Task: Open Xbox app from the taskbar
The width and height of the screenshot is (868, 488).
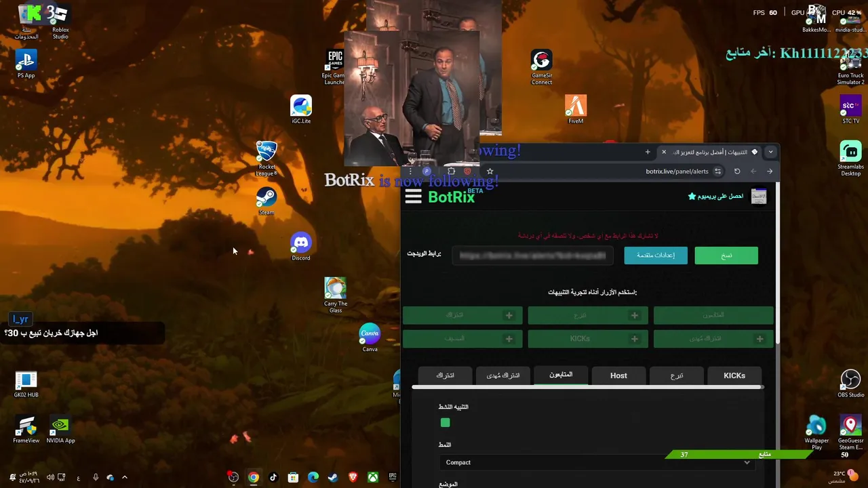Action: pos(373,477)
